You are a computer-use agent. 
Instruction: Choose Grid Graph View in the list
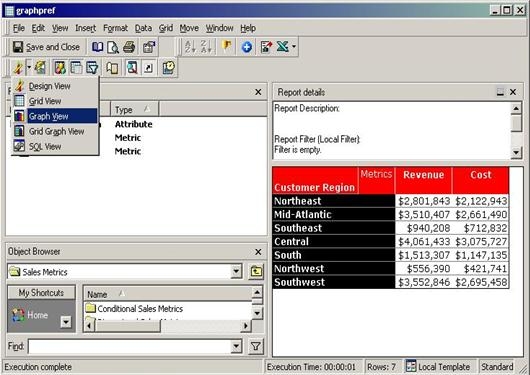tap(55, 131)
